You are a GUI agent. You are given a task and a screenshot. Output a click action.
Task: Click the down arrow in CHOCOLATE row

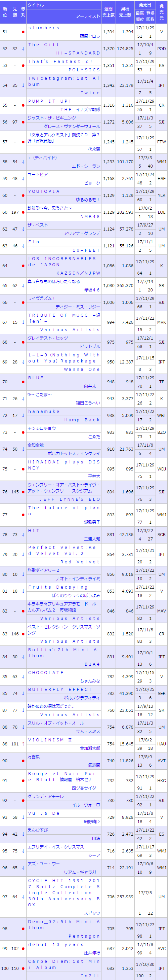point(23,676)
